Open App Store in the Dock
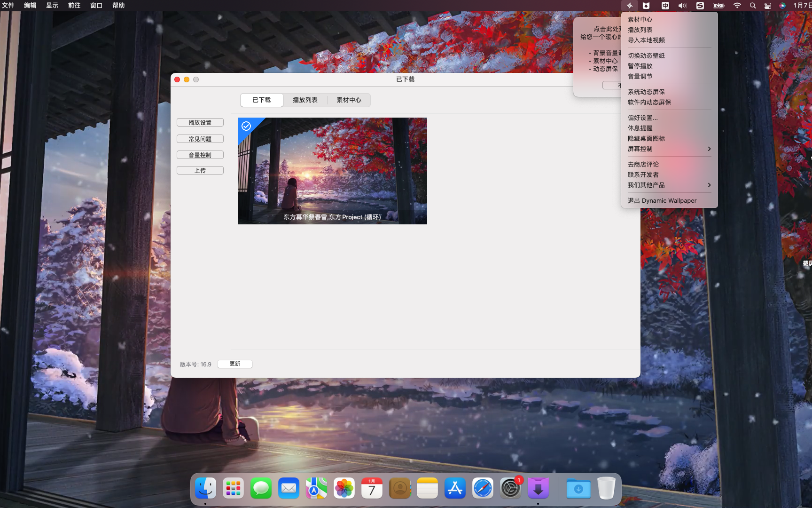 pos(455,488)
